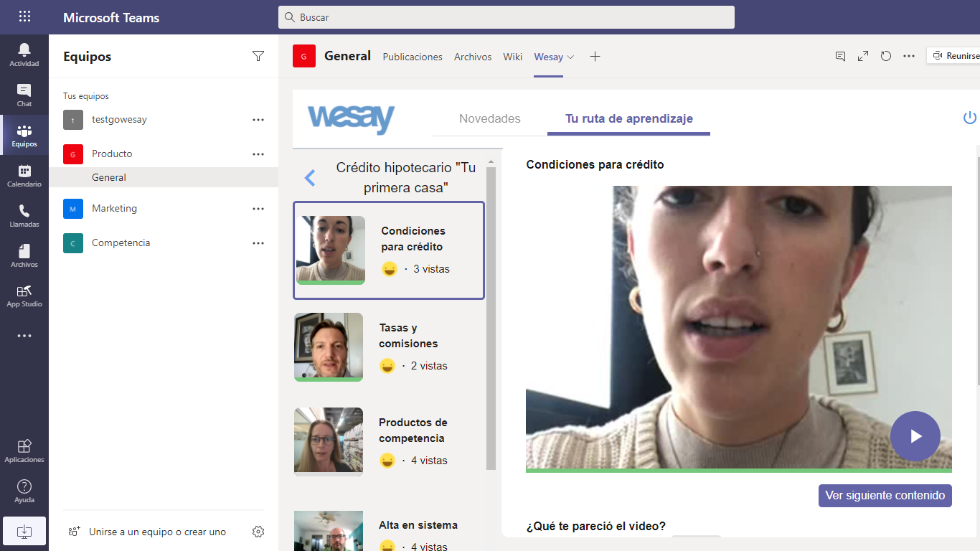Open more tab options ellipsis

pyautogui.click(x=909, y=56)
